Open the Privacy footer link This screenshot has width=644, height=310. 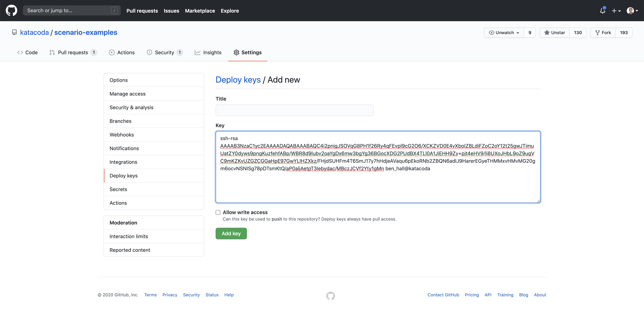(170, 295)
